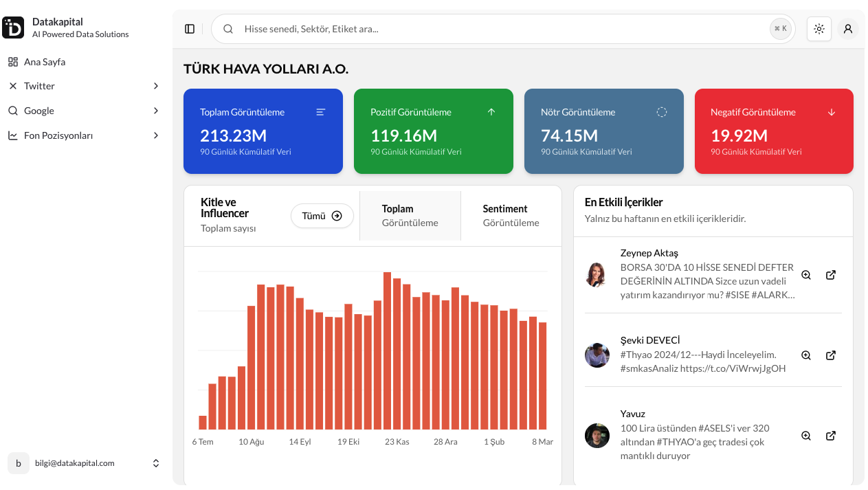
Task: Click the 10 Ağu axis label
Action: click(x=252, y=442)
